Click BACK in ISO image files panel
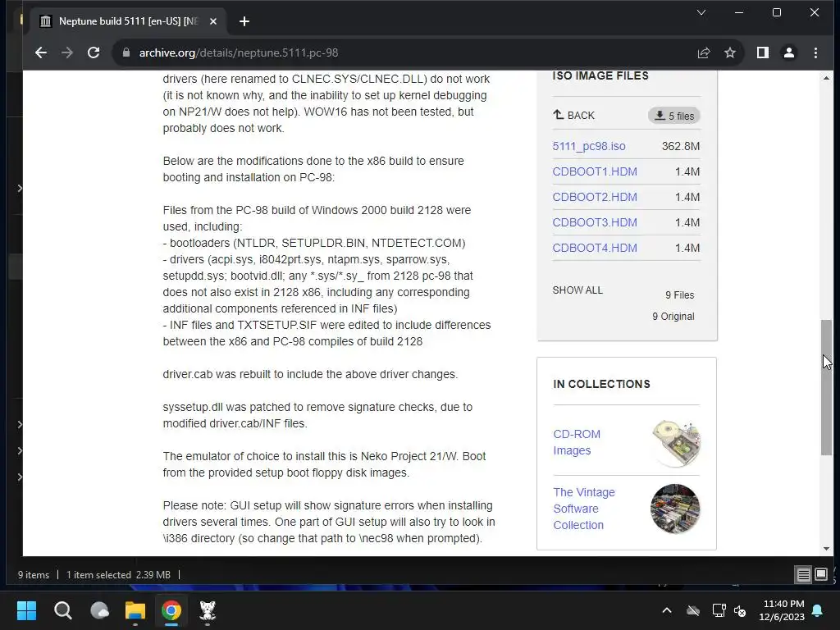This screenshot has width=840, height=630. pyautogui.click(x=573, y=115)
